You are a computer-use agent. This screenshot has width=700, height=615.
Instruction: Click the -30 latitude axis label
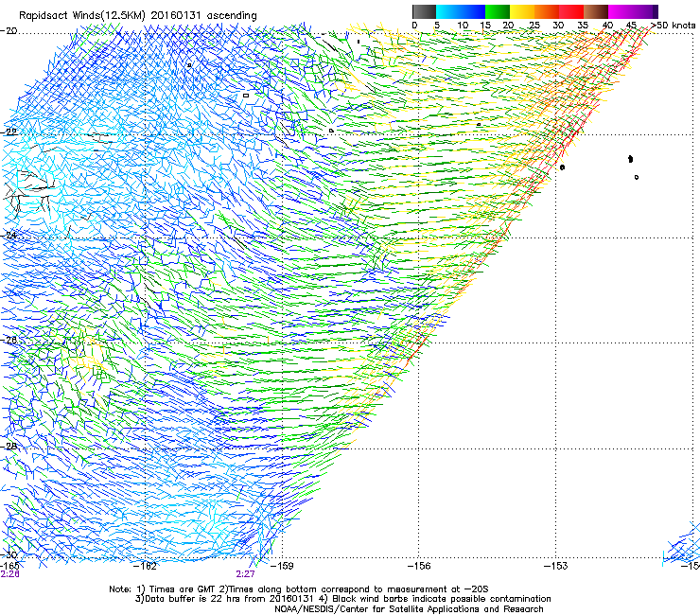pyautogui.click(x=9, y=554)
